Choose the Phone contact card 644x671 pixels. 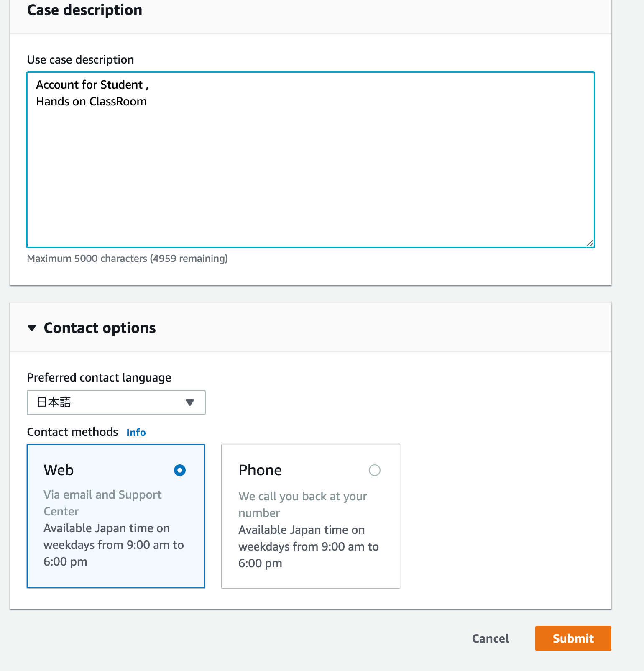[x=311, y=516]
